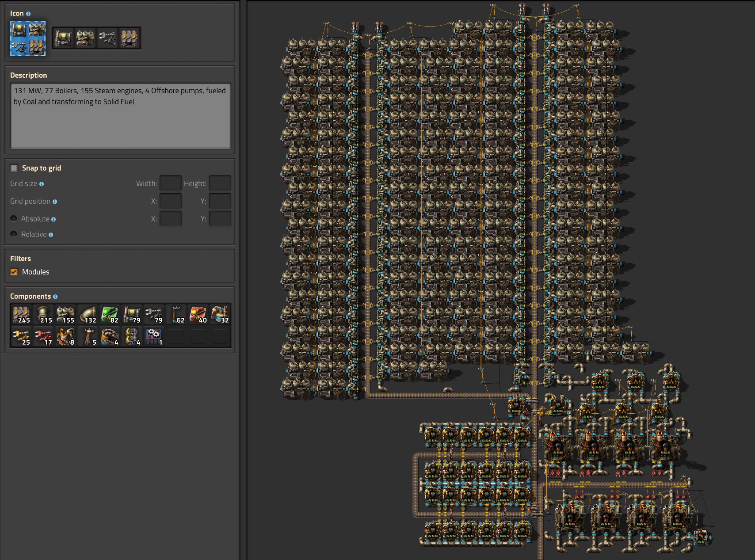Click the green module component (82)
This screenshot has height=560, width=755.
click(x=110, y=314)
